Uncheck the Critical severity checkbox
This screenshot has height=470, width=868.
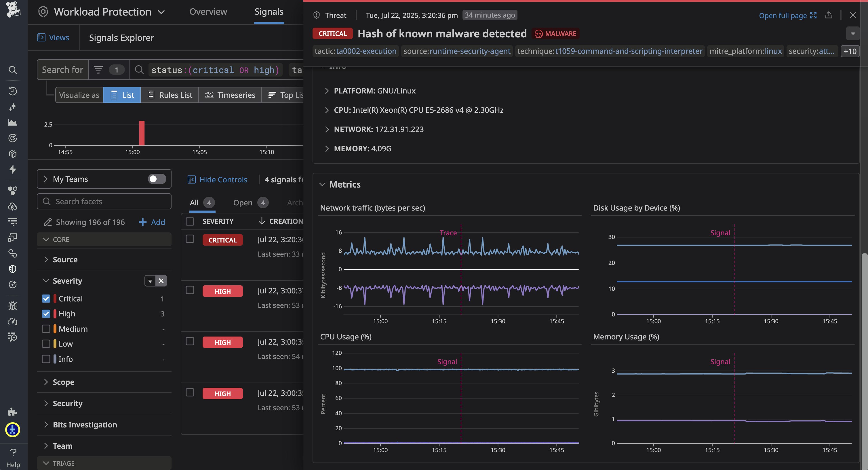pos(46,299)
